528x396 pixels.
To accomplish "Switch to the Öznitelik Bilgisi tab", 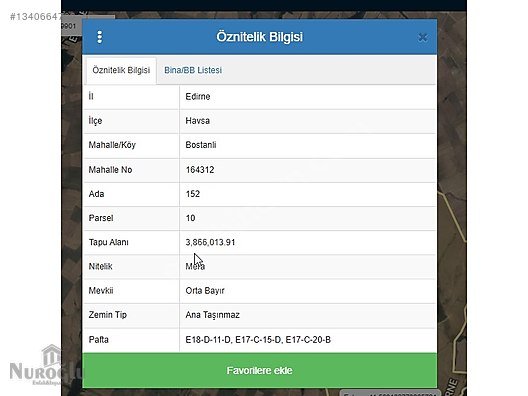I will [x=121, y=70].
